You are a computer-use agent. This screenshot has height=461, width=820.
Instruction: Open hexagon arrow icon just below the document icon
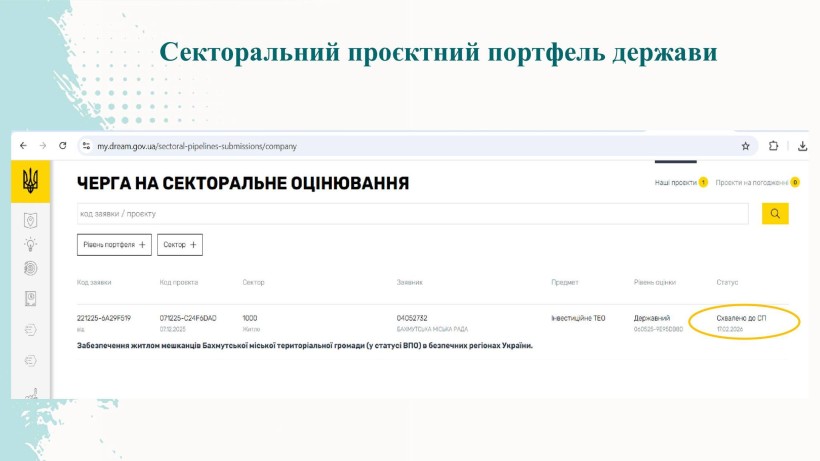[30, 330]
